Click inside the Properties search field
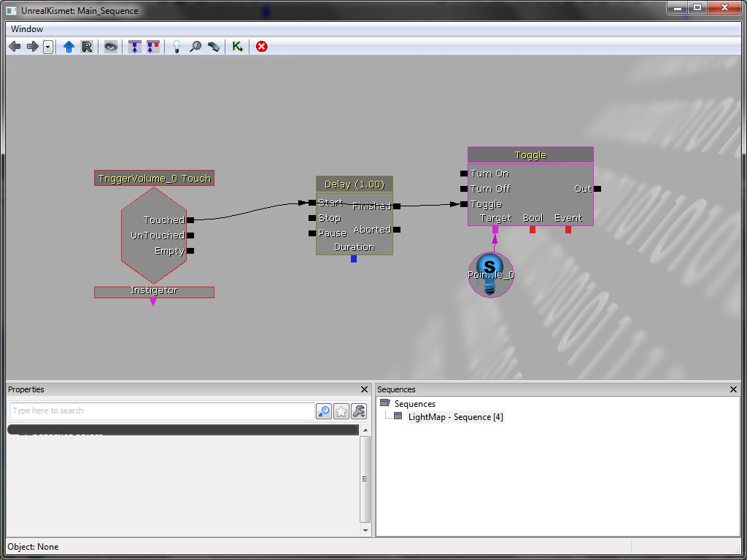 [160, 411]
